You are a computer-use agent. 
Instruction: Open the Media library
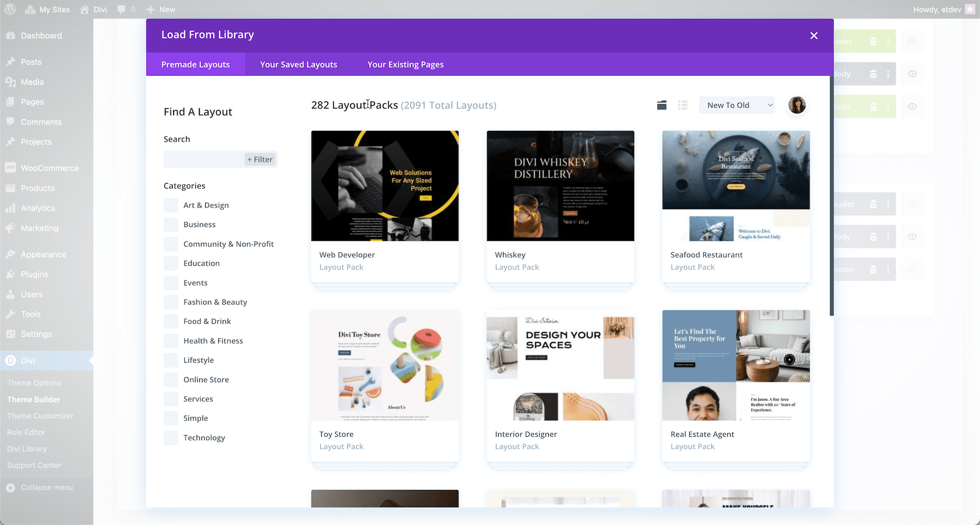[32, 82]
